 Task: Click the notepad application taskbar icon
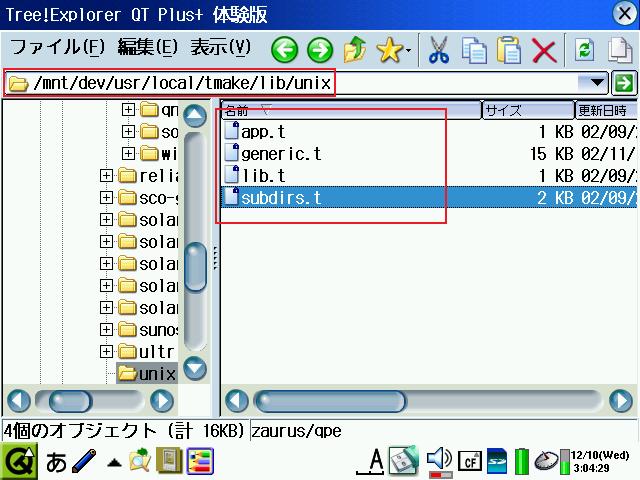point(169,460)
